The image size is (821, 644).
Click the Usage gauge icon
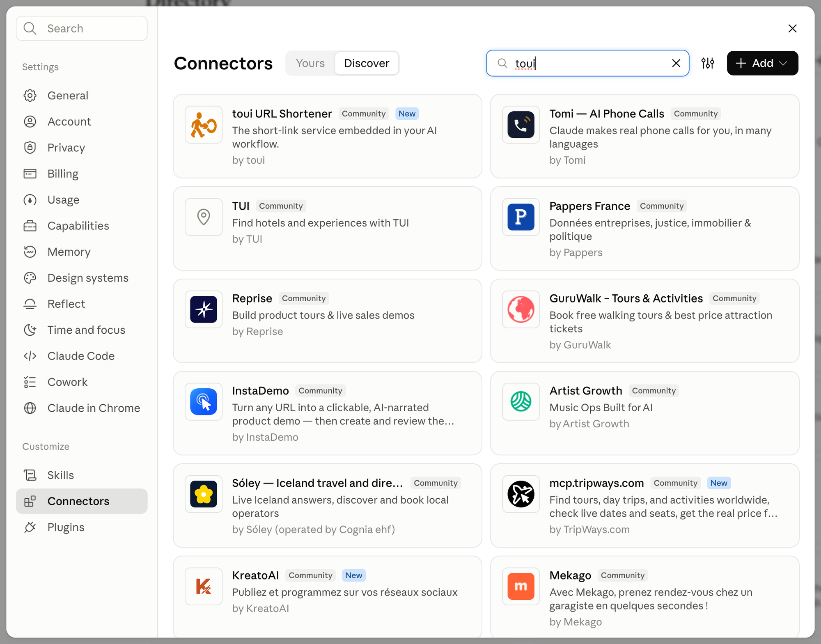(x=30, y=200)
